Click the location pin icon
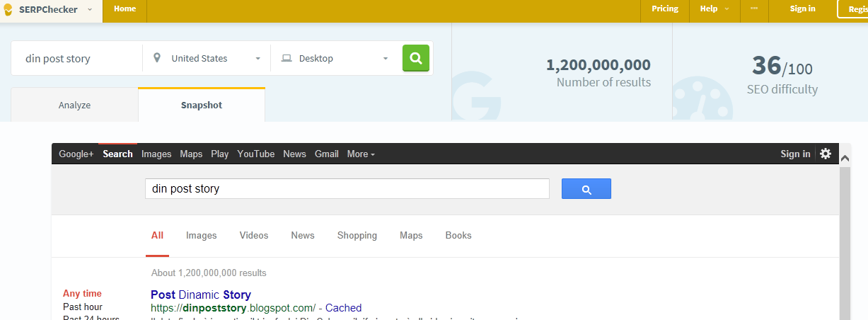The height and width of the screenshot is (320, 868). [x=156, y=58]
